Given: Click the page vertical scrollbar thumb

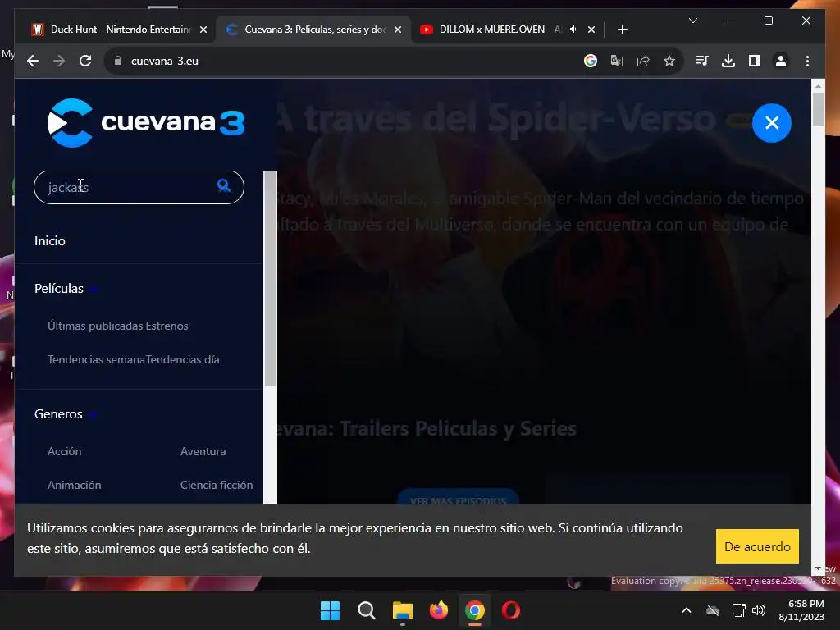Looking at the screenshot, I should point(818,109).
